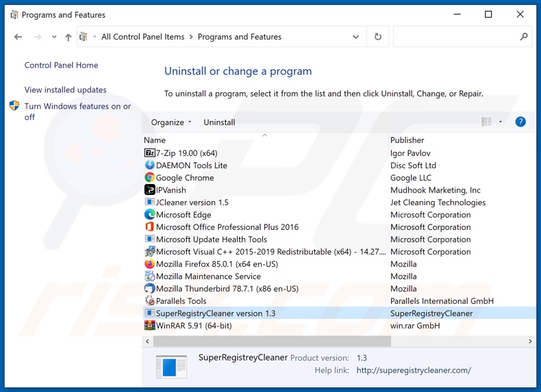Screen dimensions: 541x392
Task: Change view with the view icon
Action: click(486, 122)
